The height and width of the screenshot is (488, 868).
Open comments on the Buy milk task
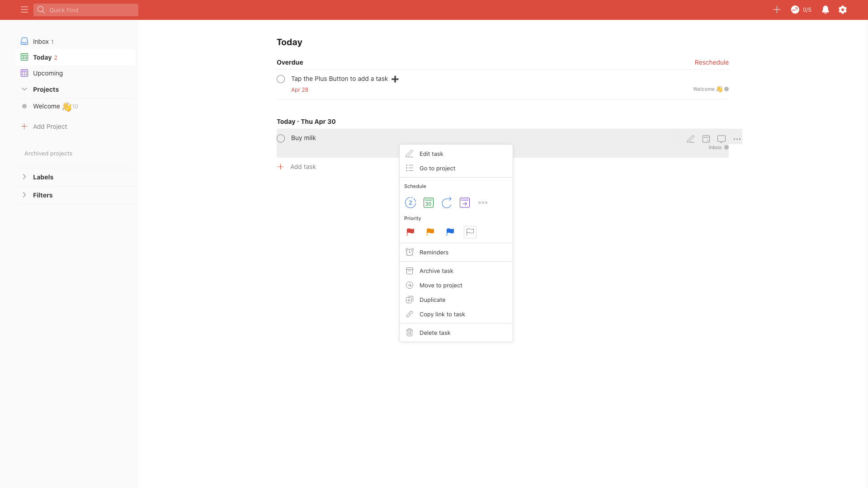[721, 139]
